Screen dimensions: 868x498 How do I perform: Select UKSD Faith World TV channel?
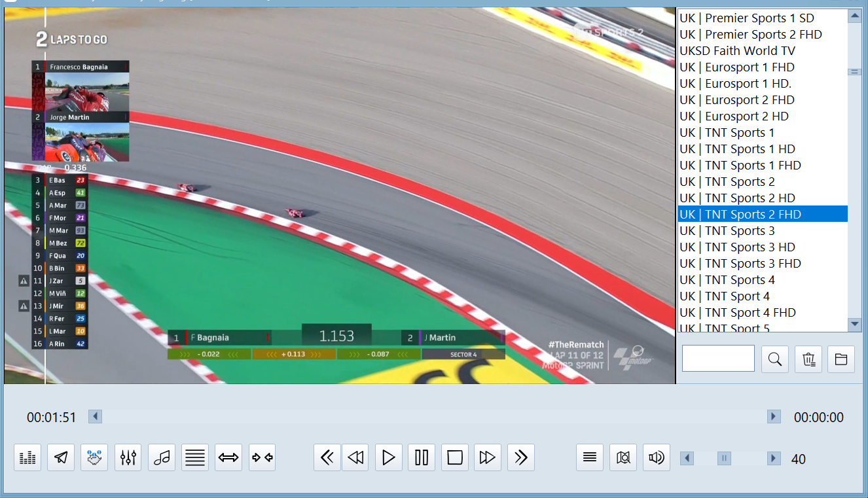[x=763, y=51]
